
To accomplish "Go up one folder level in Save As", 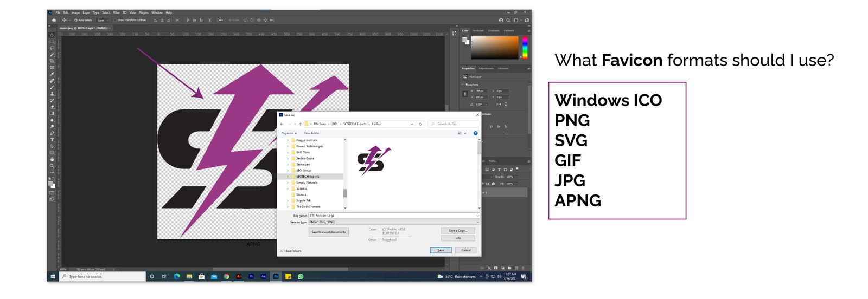I will click(300, 124).
